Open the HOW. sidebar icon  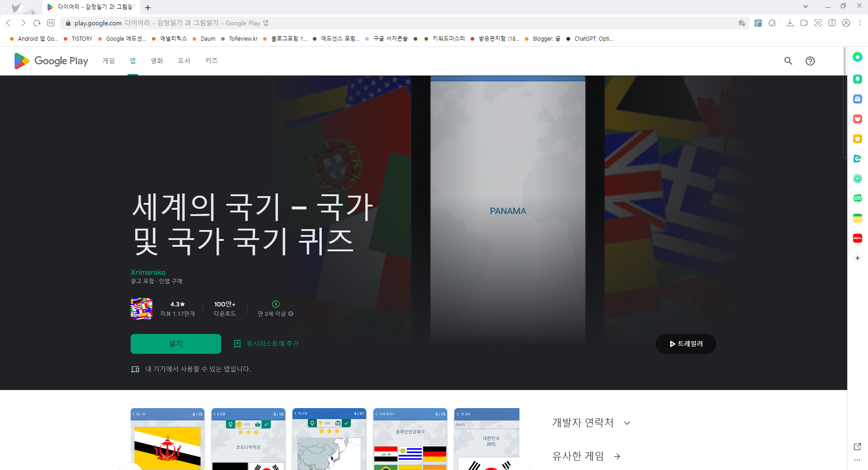pos(858,238)
